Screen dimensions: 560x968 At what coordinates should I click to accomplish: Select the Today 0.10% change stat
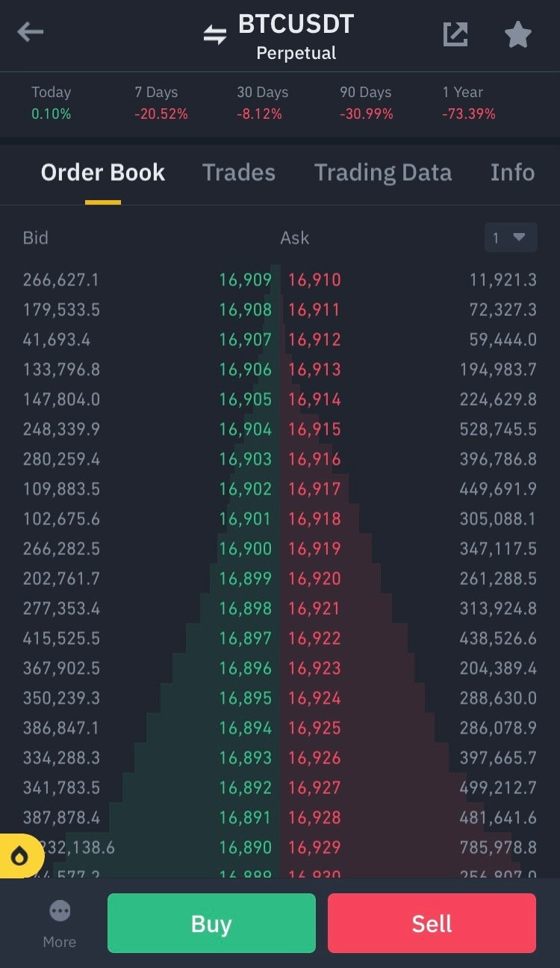coord(52,103)
